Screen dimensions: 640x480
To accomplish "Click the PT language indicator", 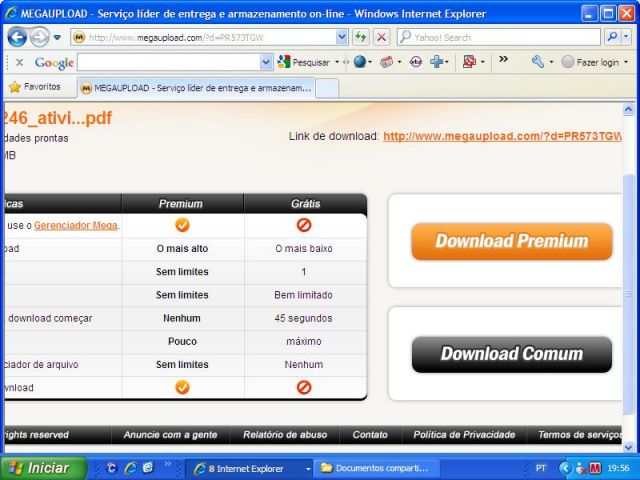I will (x=540, y=468).
